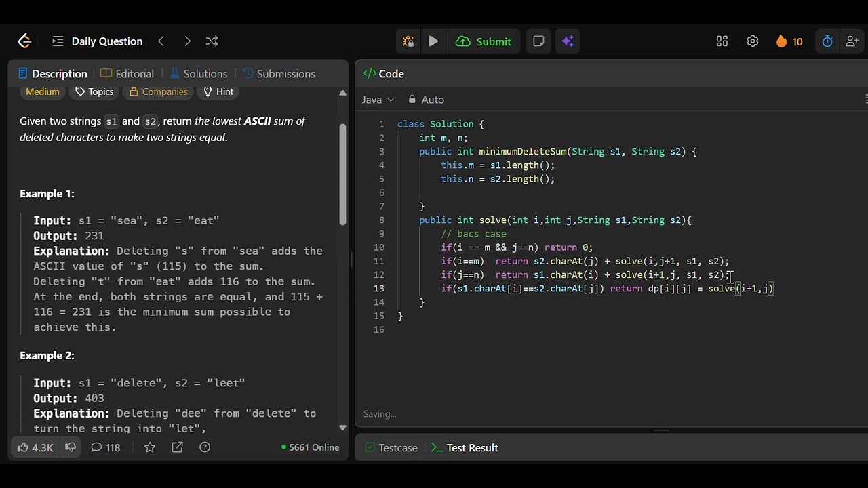Open settings gear icon
Viewport: 868px width, 488px height.
(x=753, y=41)
